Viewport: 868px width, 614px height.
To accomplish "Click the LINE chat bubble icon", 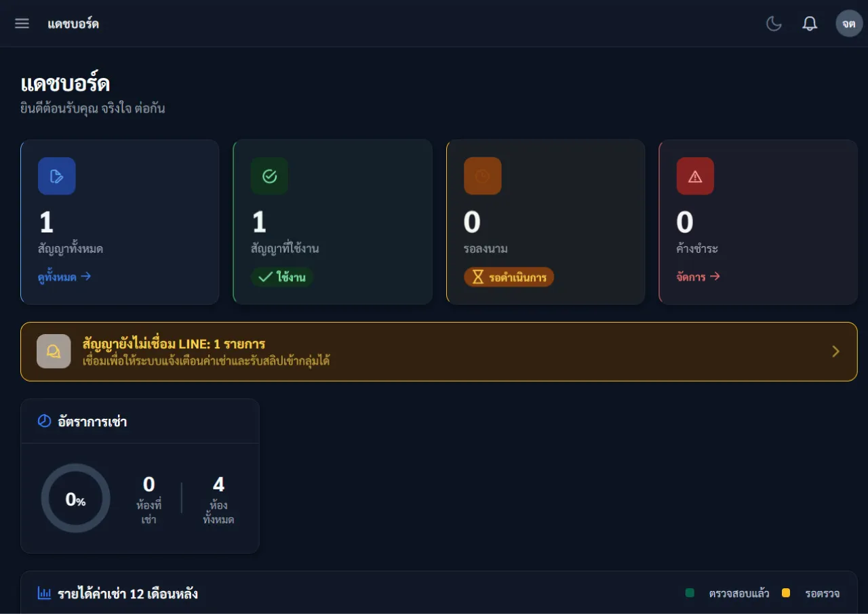I will point(54,351).
